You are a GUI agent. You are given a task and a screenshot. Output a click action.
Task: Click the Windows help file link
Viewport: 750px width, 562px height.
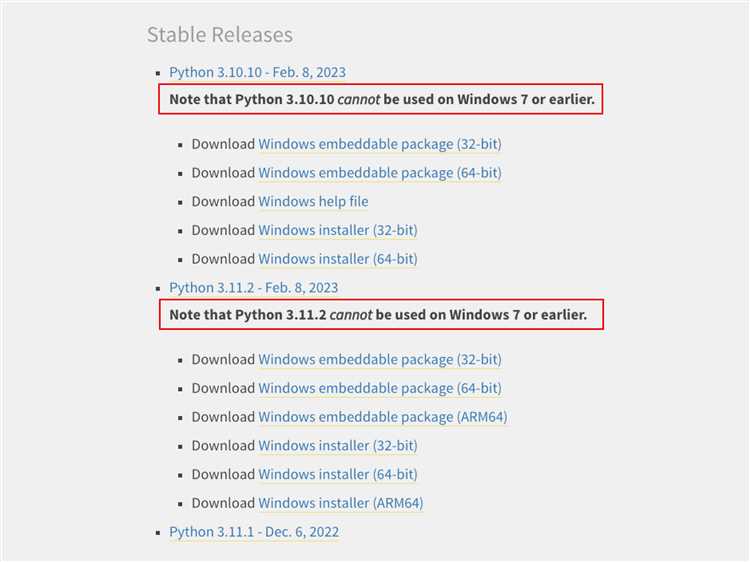(x=313, y=201)
